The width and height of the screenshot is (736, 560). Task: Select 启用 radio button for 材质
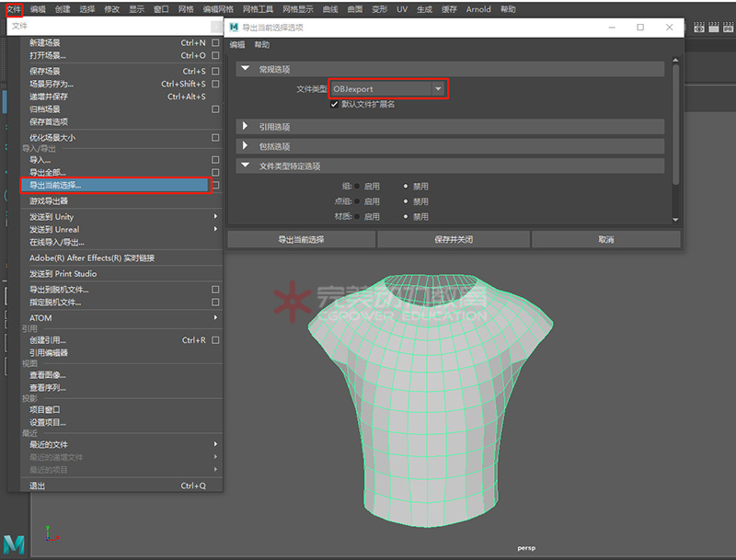pyautogui.click(x=357, y=217)
